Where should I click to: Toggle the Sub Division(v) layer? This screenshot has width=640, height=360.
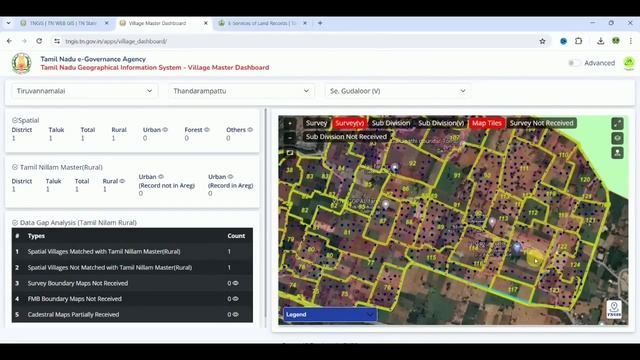point(441,123)
